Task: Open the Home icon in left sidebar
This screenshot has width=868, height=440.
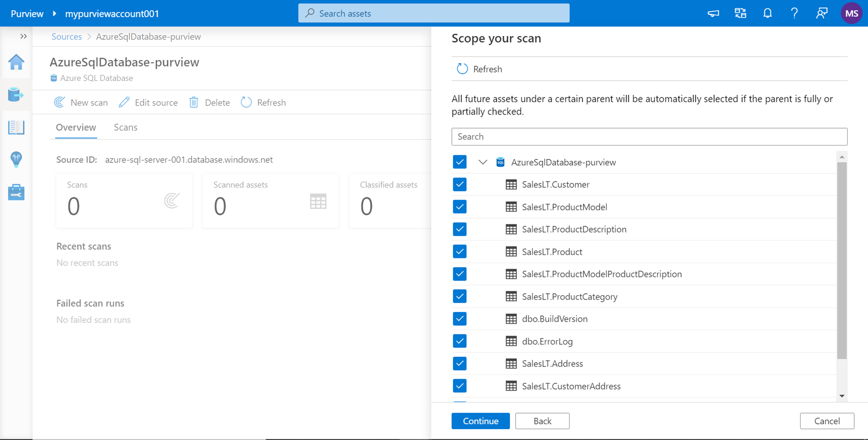Action: click(x=16, y=62)
